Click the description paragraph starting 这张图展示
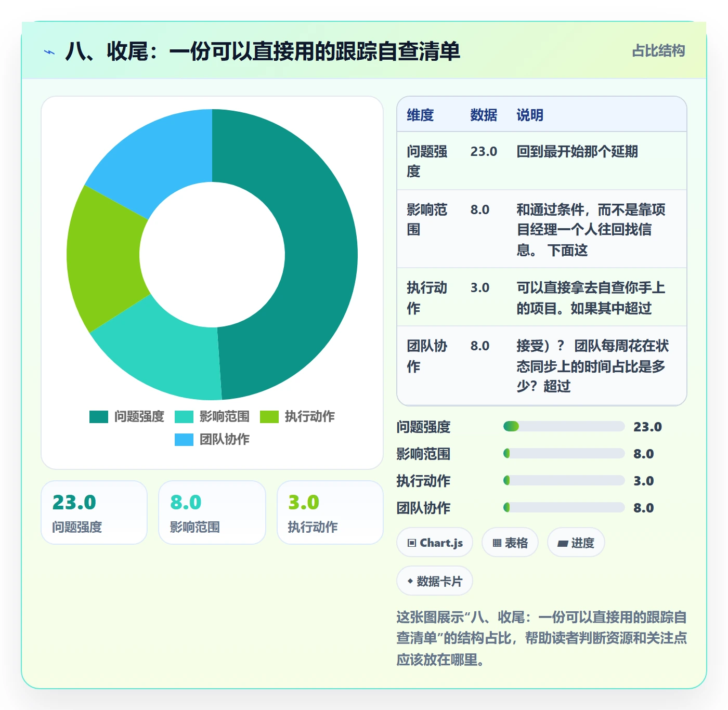Image resolution: width=728 pixels, height=710 pixels. (x=542, y=638)
